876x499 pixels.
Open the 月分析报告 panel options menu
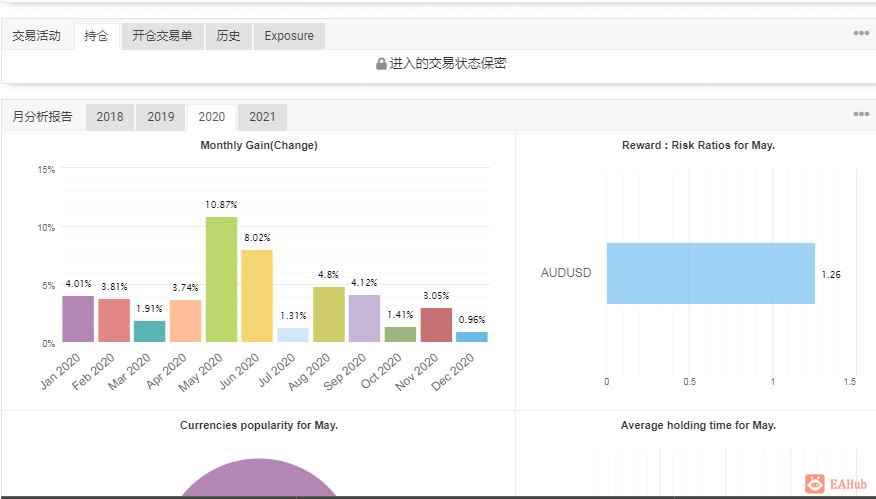pyautogui.click(x=861, y=114)
